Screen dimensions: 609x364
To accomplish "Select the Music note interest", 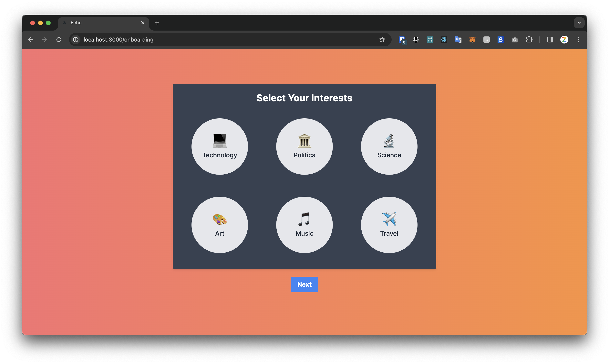I will 304,225.
